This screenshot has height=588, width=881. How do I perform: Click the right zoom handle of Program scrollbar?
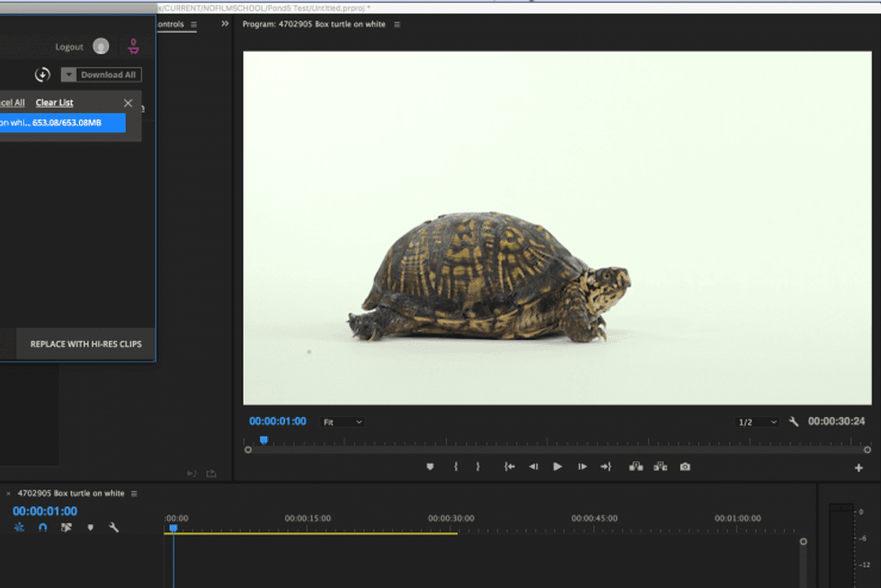[x=867, y=450]
